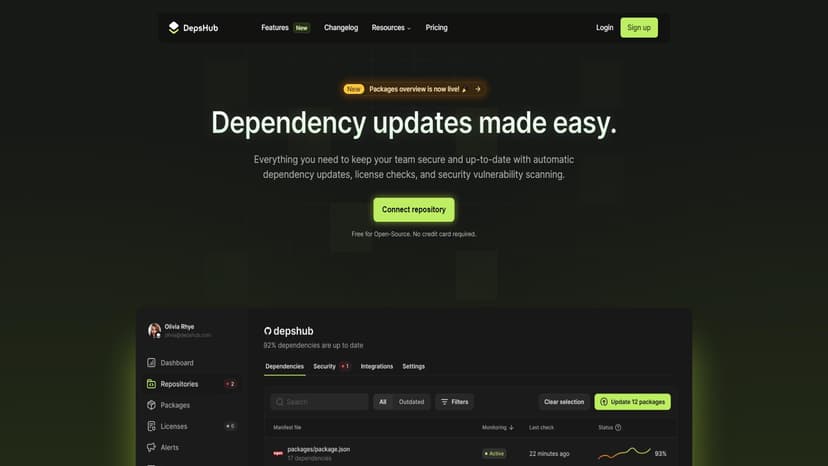Open the Packages overview is now live banner
Screen dimensions: 828x466
pos(413,89)
